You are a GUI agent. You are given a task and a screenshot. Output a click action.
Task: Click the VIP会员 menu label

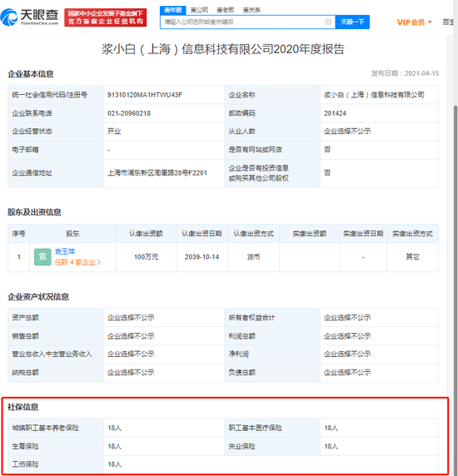click(411, 22)
